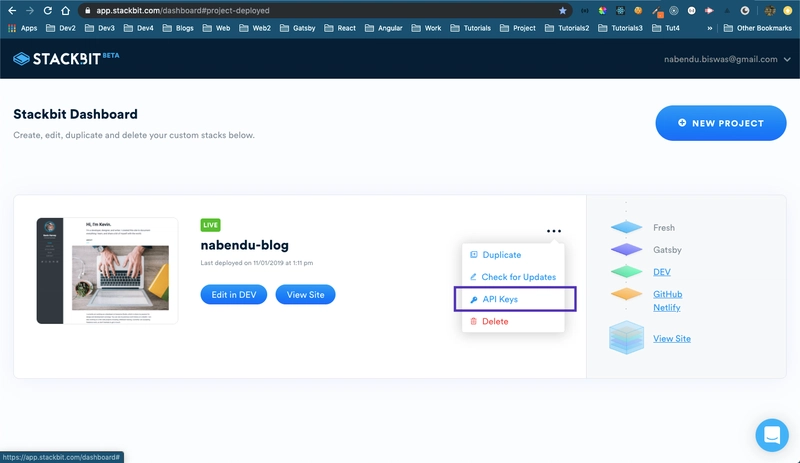Click the stacked site cube icon
800x463 pixels.
pos(626,337)
